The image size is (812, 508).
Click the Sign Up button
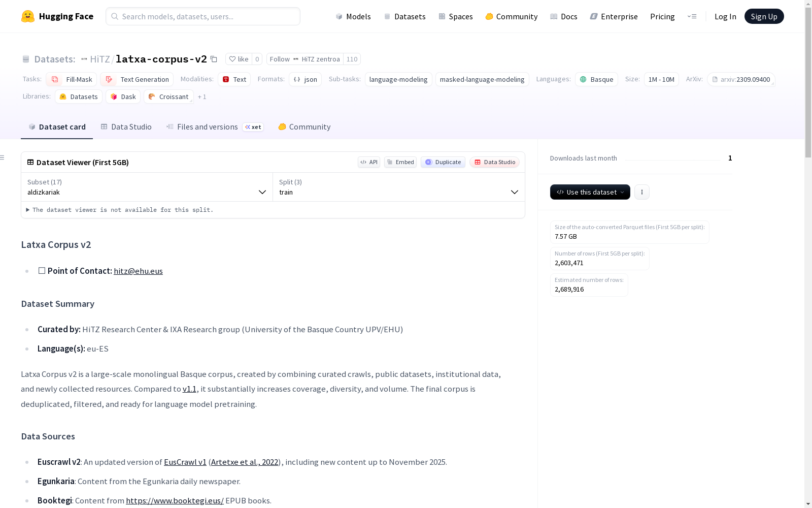pyautogui.click(x=764, y=16)
